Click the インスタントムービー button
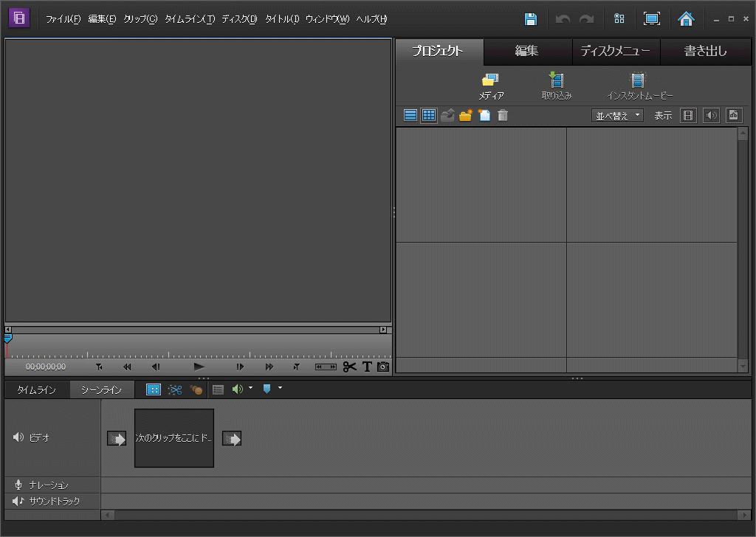Screen dimensions: 756x537 (639, 86)
